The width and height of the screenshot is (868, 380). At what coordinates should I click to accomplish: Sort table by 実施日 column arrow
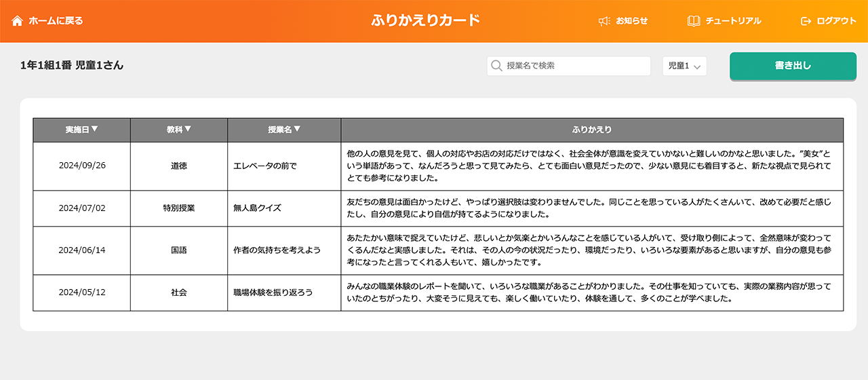point(95,129)
